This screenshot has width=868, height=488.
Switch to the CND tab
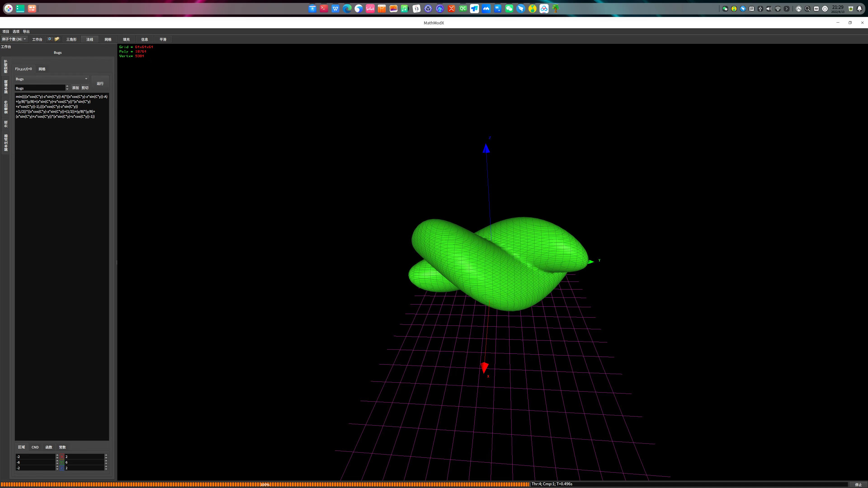(x=35, y=447)
